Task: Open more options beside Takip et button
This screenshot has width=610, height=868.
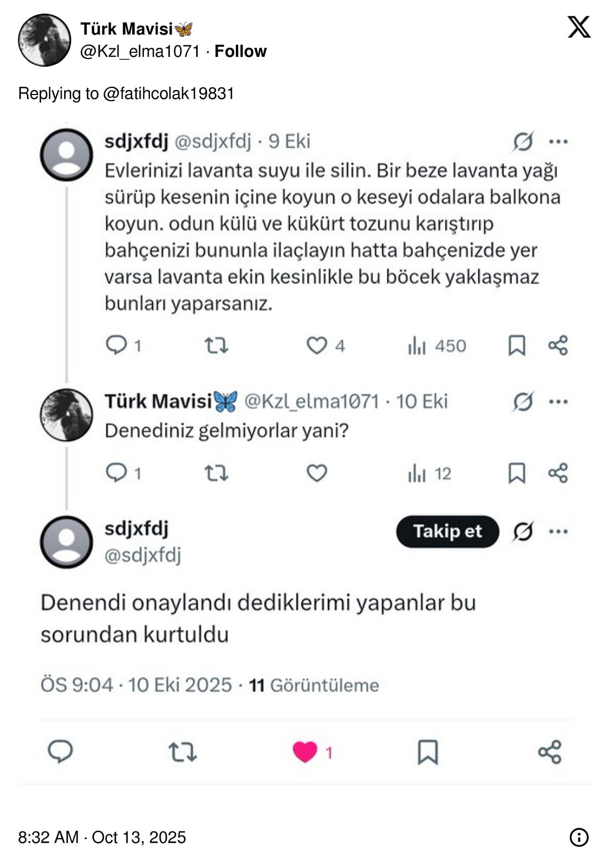Action: pos(558,532)
